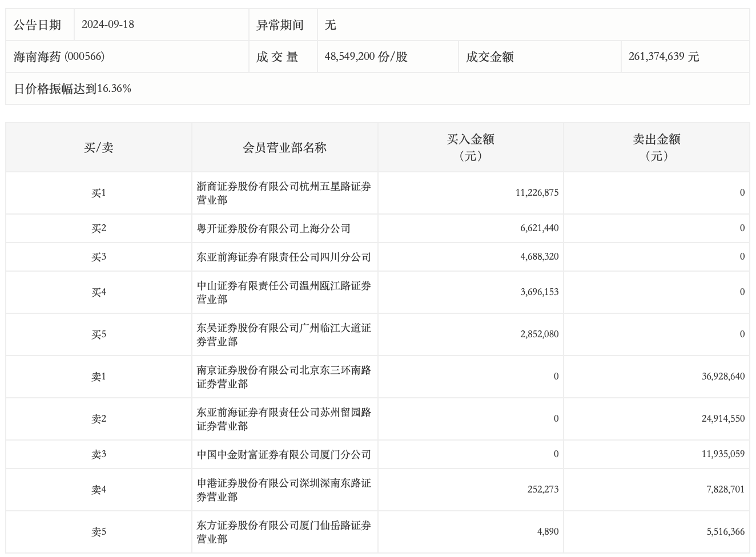Click the buy amount 2,852,080 cell
Viewport: 756px width, 557px height.
[x=539, y=334]
